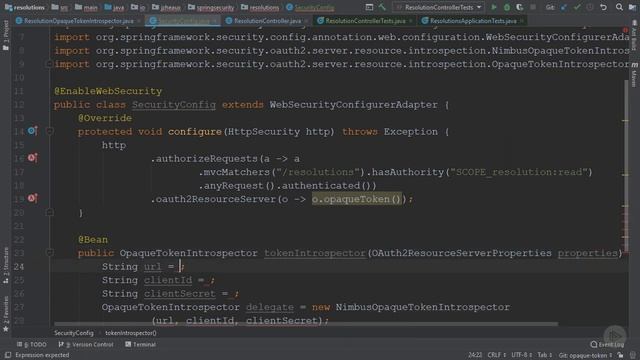
Task: Toggle the Project tool window
Action: (6, 36)
